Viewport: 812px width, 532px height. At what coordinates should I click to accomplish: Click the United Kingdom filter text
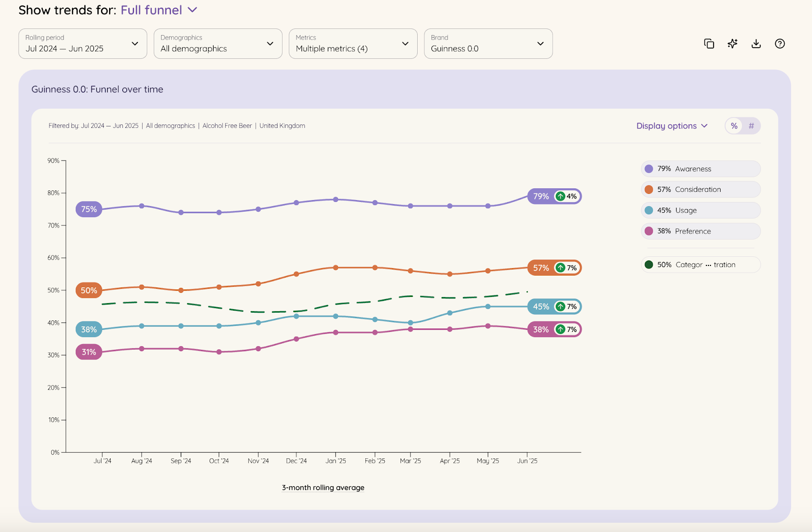282,126
